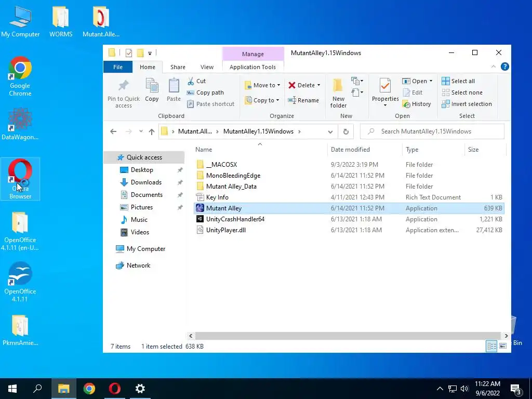The height and width of the screenshot is (399, 532).
Task: Open the notification center icon
Action: (516, 389)
